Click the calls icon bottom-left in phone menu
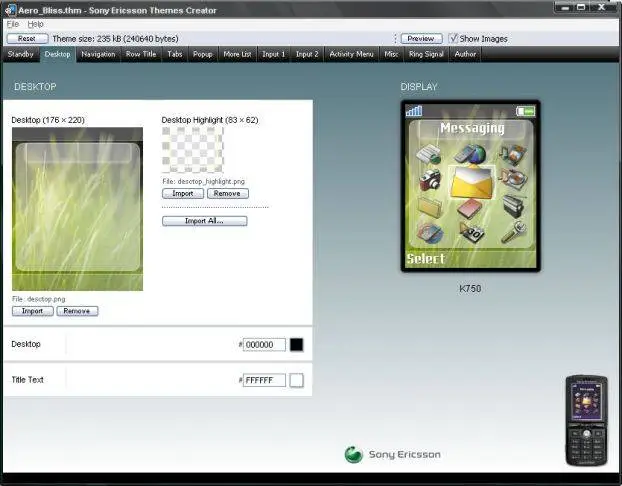622x486 pixels. point(430,232)
